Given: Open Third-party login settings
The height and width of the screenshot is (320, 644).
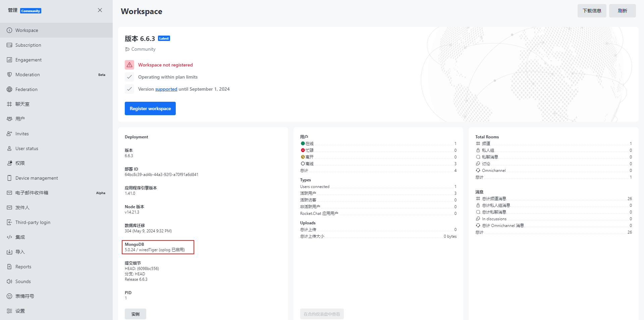Looking at the screenshot, I should pyautogui.click(x=33, y=222).
